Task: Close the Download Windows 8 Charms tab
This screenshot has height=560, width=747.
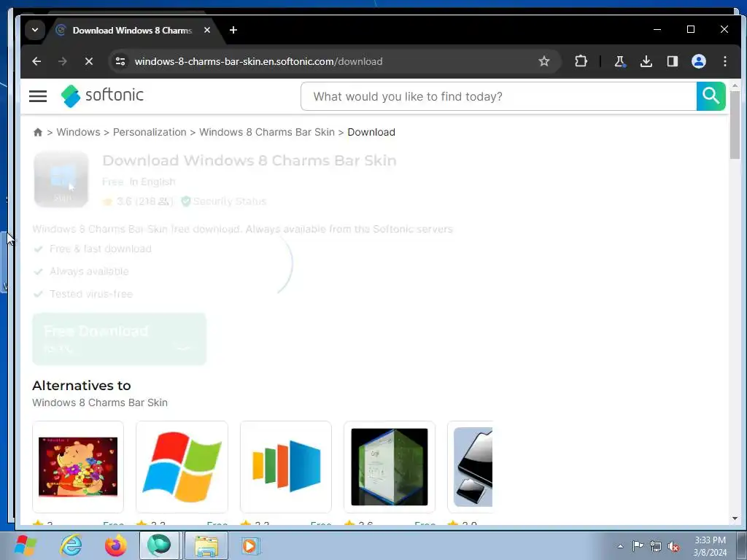Action: click(207, 30)
